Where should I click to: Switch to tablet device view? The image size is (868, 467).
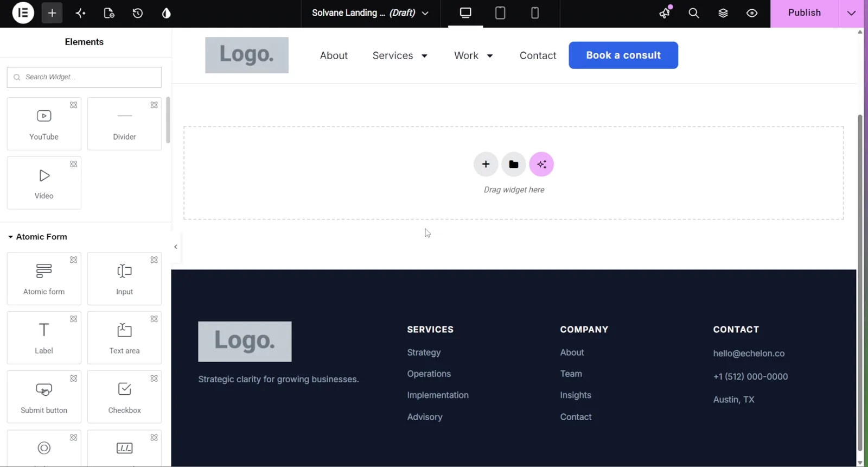[500, 13]
